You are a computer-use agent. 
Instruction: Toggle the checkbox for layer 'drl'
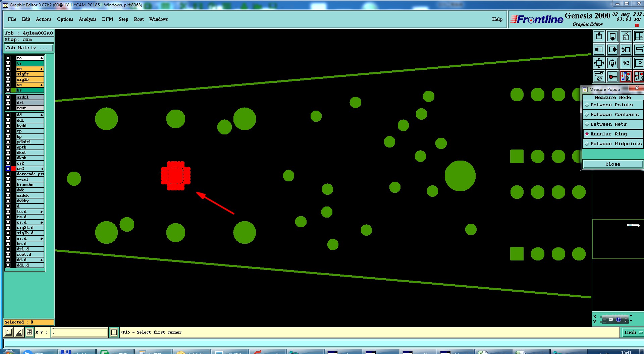8,103
